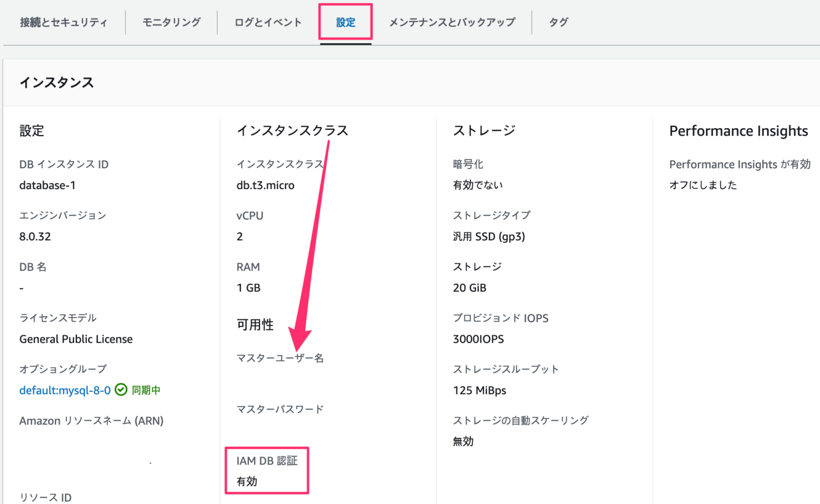Viewport: 820px width, 504px height.
Task: Click the マスターユーザー名 field label
Action: coord(280,358)
